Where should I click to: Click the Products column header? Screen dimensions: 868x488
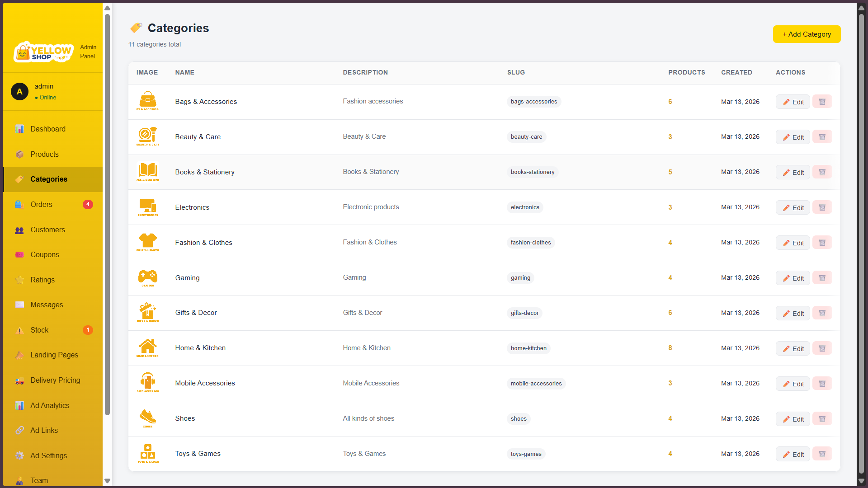687,72
